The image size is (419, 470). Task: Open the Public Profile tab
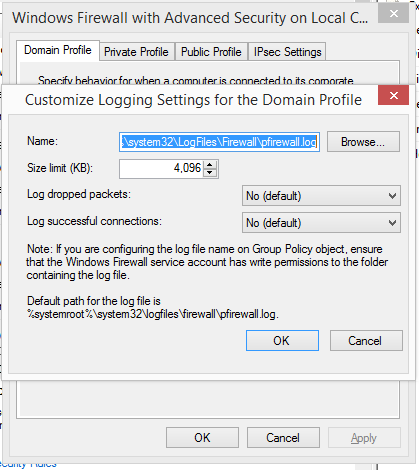coord(211,52)
